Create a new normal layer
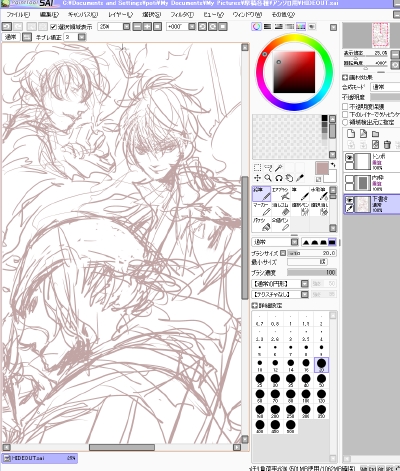 point(351,134)
